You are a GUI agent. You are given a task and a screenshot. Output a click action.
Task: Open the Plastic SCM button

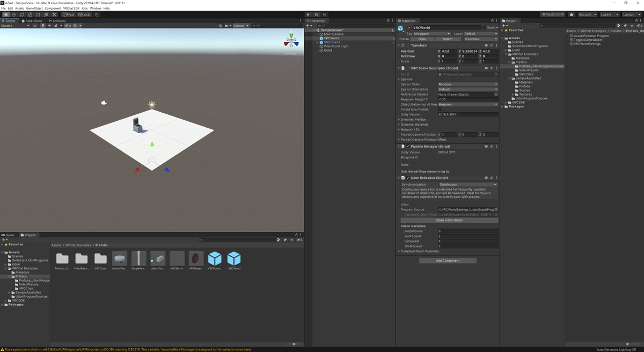click(x=552, y=14)
